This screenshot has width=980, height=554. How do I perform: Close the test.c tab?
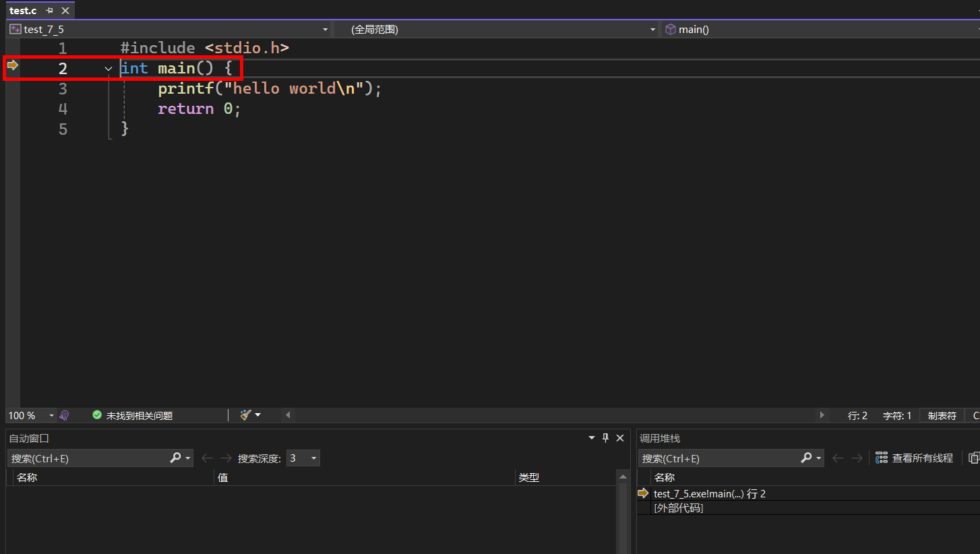[65, 11]
